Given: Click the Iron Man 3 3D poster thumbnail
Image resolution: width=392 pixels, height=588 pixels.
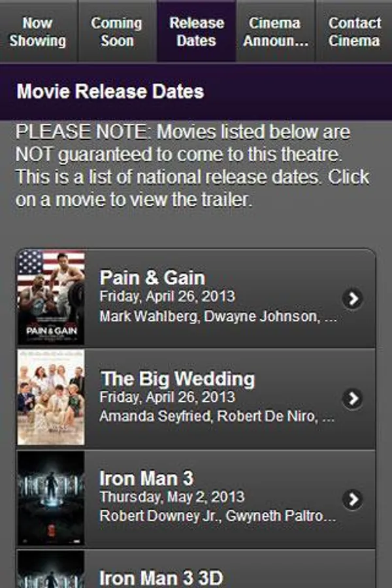Looking at the screenshot, I should click(51, 570).
